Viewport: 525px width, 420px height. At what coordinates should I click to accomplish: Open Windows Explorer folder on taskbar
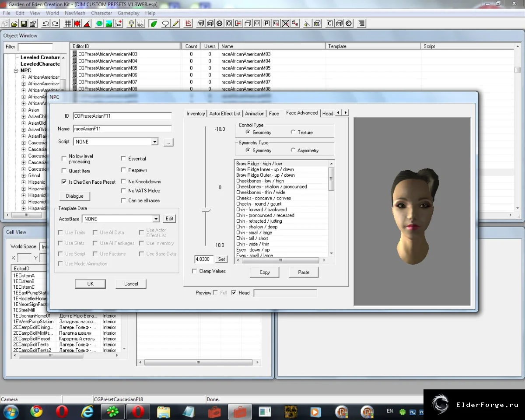coord(164,412)
